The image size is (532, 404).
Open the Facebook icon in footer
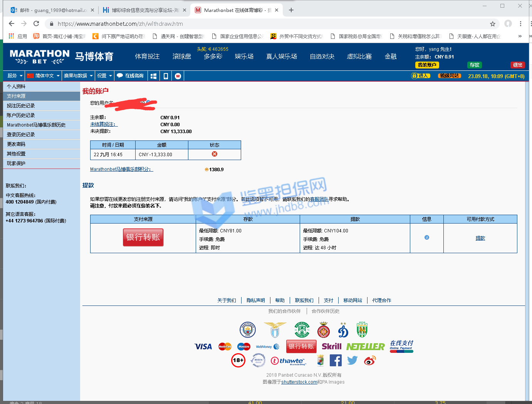coord(336,361)
